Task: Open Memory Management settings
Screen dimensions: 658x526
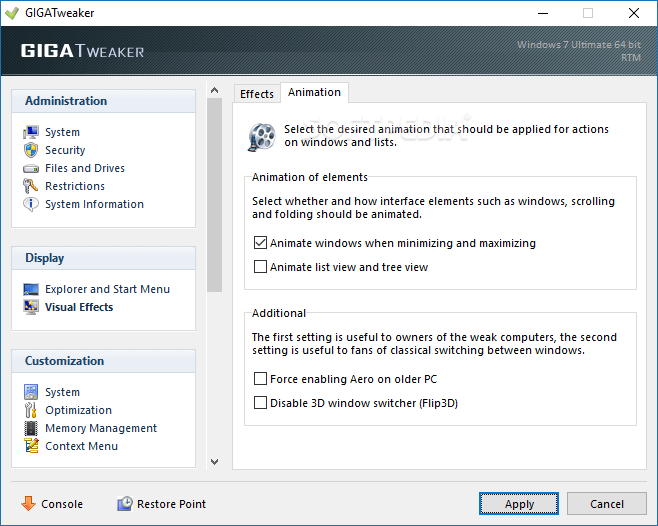Action: 101,428
